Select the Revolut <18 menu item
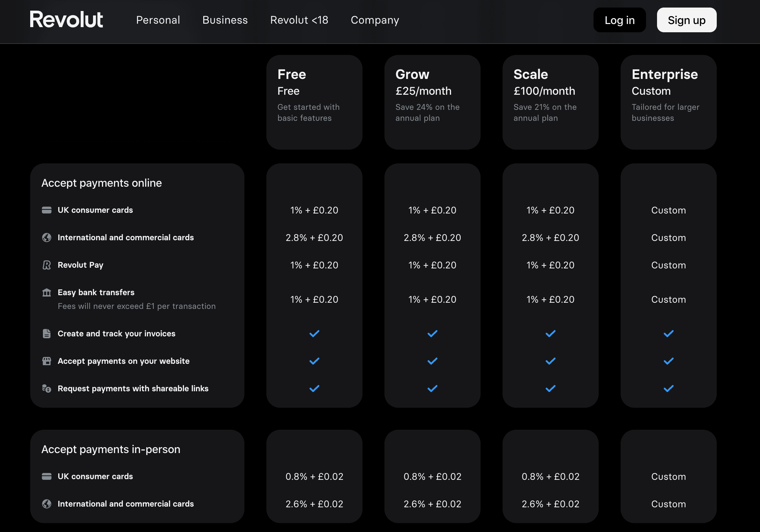This screenshot has height=532, width=760. pos(299,20)
